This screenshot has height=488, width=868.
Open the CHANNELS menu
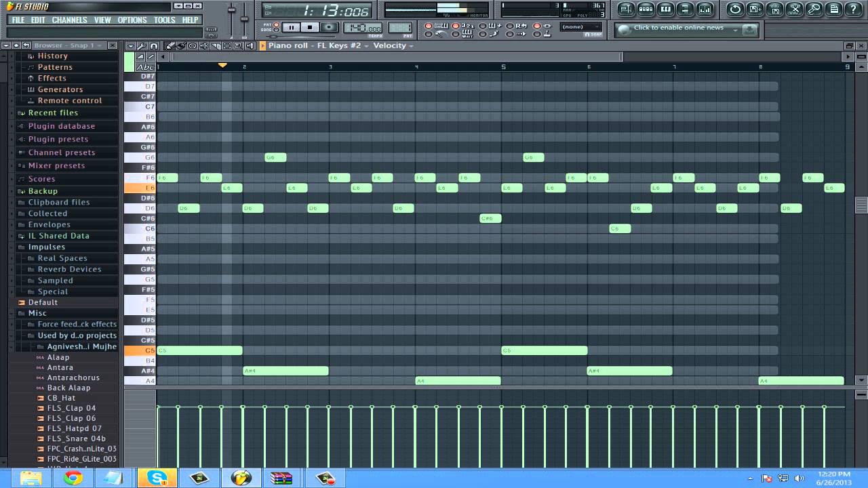click(x=69, y=20)
